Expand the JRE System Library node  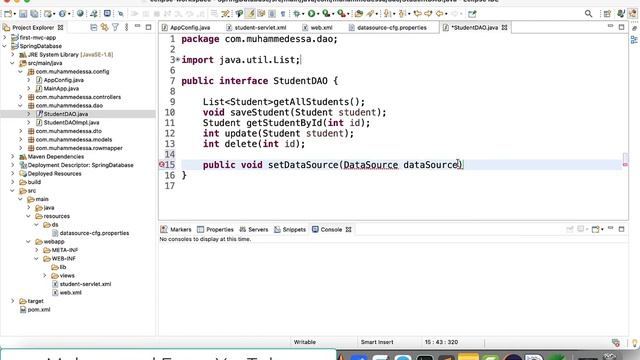click(x=13, y=54)
